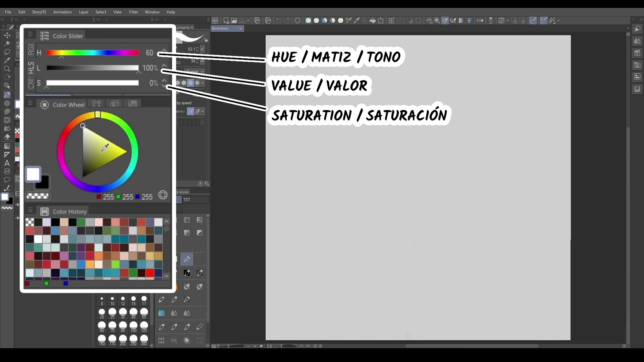This screenshot has width=644, height=362.
Task: Open the Layer menu
Action: (x=84, y=12)
